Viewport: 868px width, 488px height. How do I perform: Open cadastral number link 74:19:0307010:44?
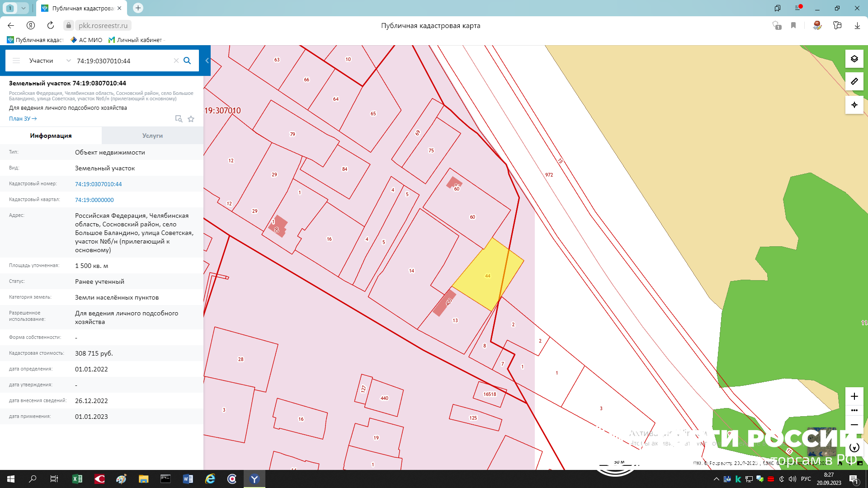tap(98, 184)
